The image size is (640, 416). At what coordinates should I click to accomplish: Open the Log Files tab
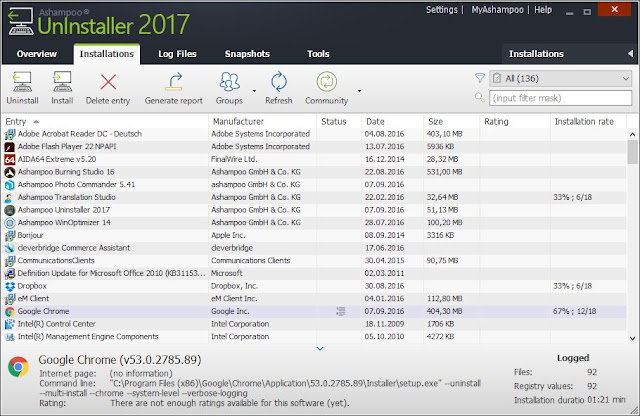click(178, 54)
